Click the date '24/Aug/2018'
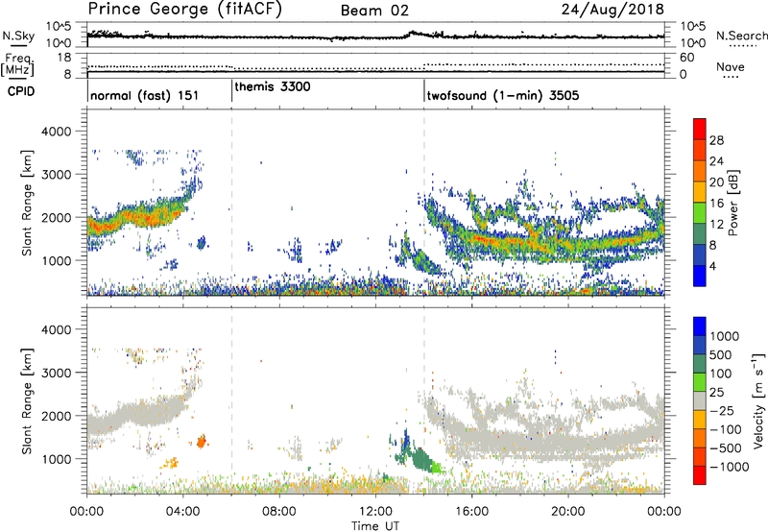768x532 pixels. coord(612,10)
